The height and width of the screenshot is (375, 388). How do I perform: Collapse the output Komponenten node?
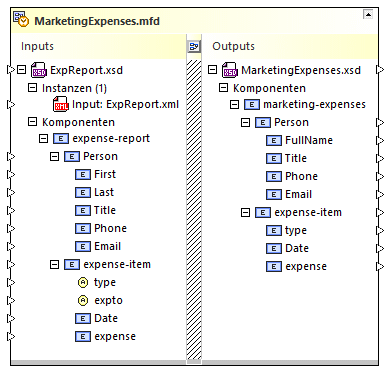(x=223, y=88)
